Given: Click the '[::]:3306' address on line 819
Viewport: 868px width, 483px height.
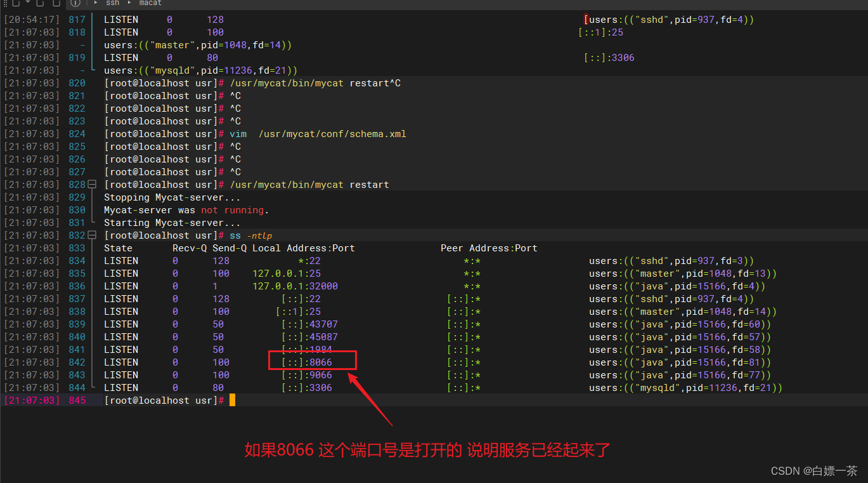Looking at the screenshot, I should (x=609, y=58).
